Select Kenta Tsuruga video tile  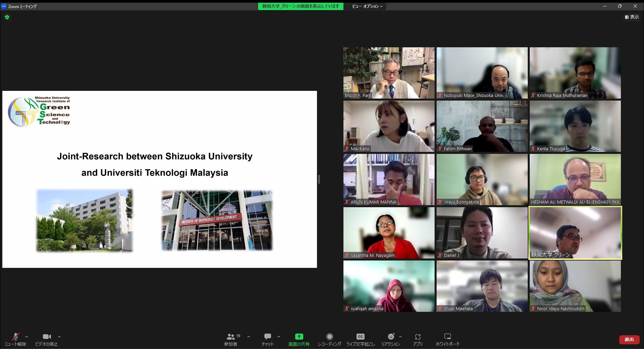tap(575, 126)
